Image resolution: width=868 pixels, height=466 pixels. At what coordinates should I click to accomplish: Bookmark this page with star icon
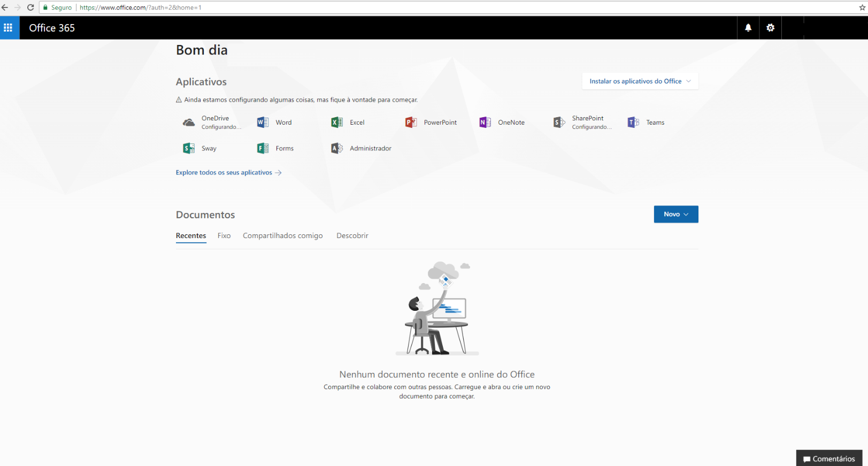tap(862, 7)
